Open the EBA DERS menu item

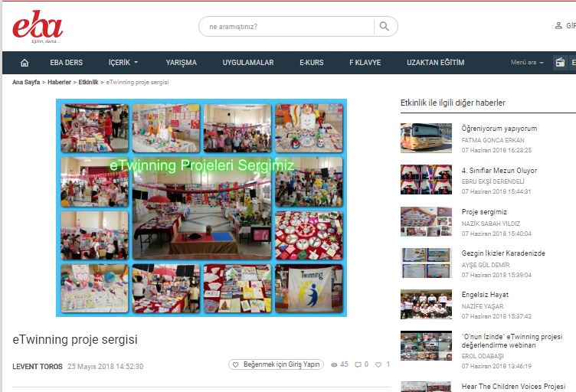(66, 63)
